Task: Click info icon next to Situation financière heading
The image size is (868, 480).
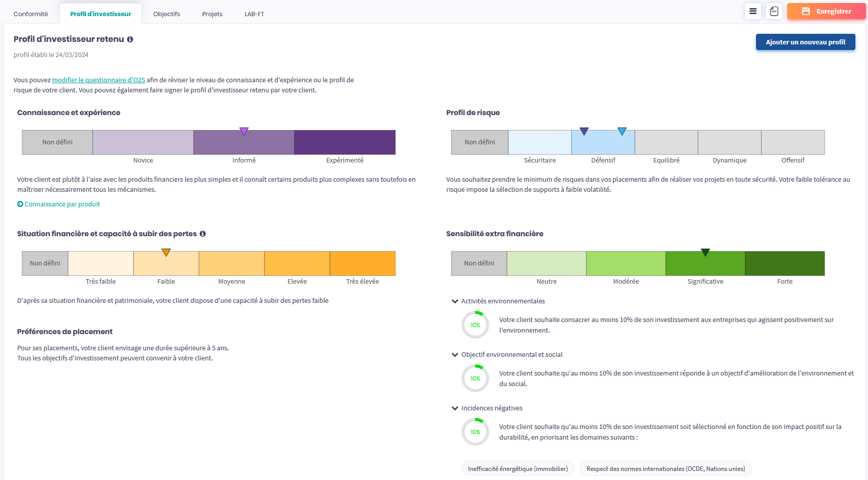Action: [203, 234]
